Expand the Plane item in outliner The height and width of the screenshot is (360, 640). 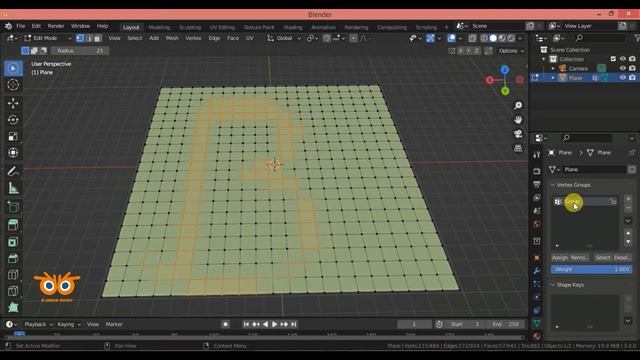tap(553, 78)
